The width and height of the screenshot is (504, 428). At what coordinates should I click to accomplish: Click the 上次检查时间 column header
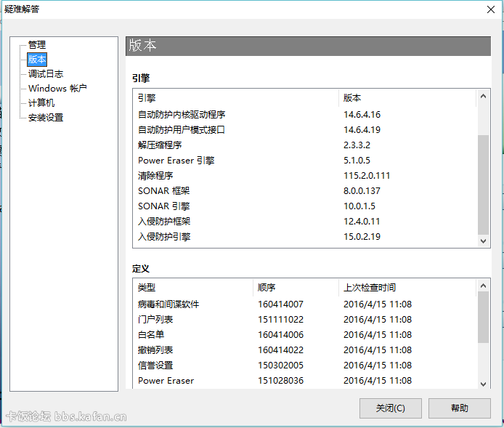pyautogui.click(x=407, y=287)
